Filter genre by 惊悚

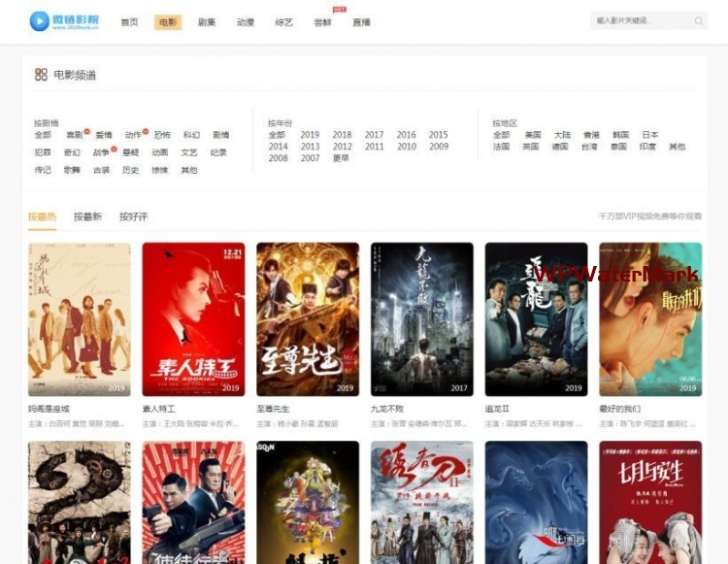160,170
